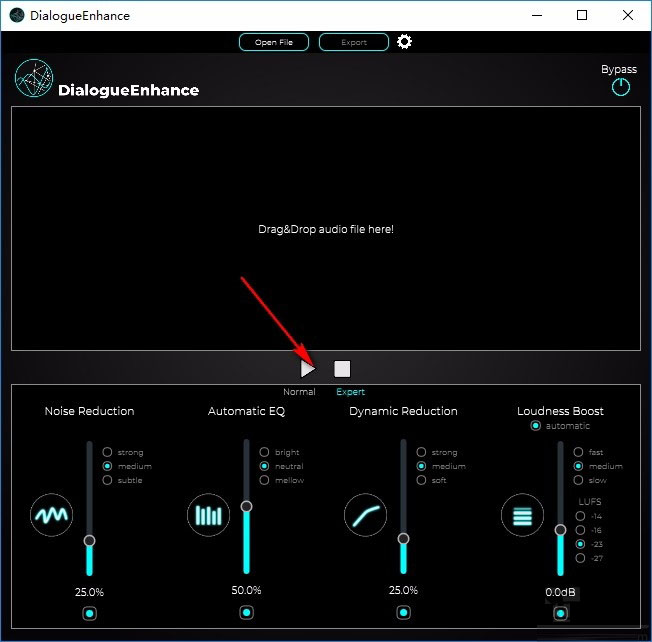Maximize the DialogueEnhance window

pyautogui.click(x=582, y=15)
